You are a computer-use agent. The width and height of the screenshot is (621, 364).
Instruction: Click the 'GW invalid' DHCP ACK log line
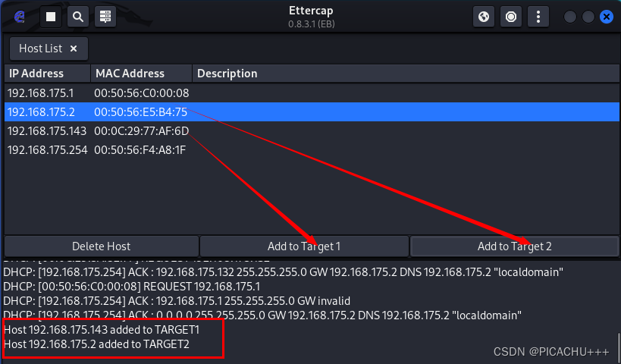click(x=177, y=301)
